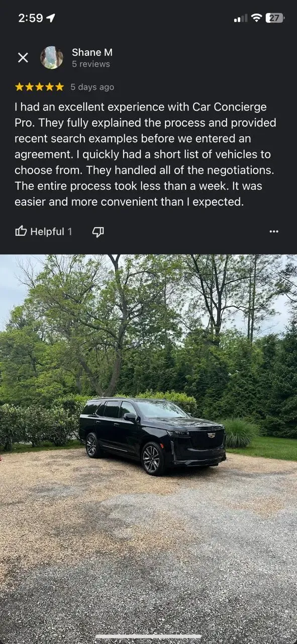
Task: Open the three-dot more options menu
Action: coord(274,231)
